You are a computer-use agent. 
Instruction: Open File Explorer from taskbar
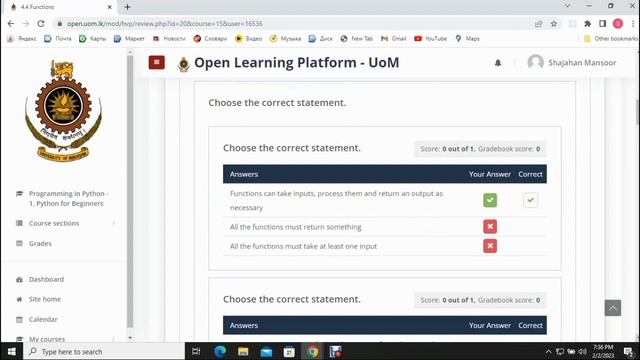coord(243,351)
